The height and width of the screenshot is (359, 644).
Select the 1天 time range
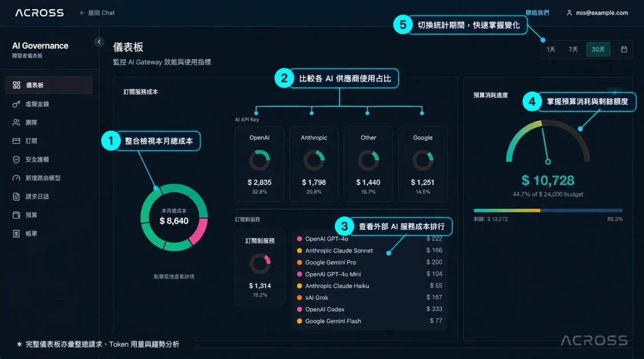pyautogui.click(x=551, y=49)
